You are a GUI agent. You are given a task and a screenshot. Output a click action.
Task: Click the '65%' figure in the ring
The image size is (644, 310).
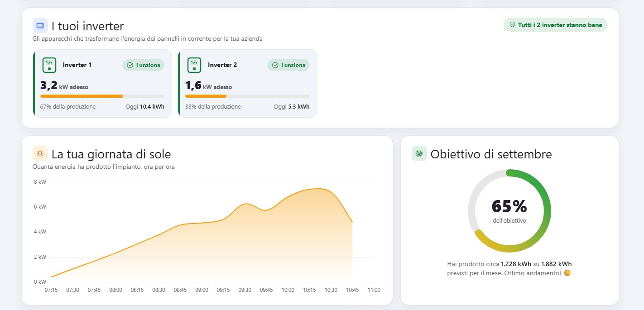click(509, 206)
